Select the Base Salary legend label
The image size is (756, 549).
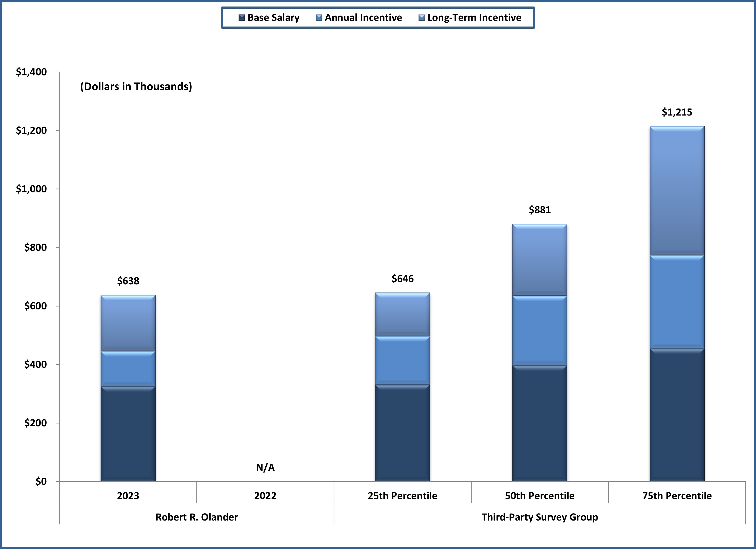[273, 18]
